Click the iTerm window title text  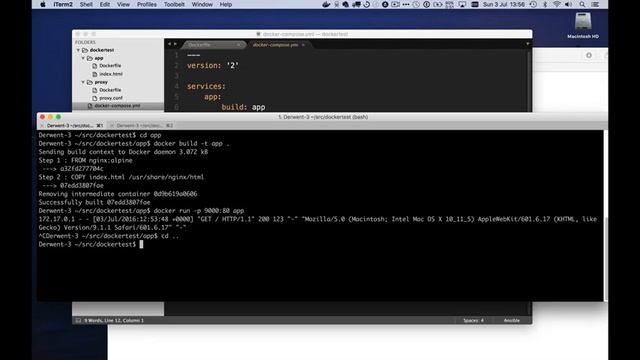pos(323,117)
